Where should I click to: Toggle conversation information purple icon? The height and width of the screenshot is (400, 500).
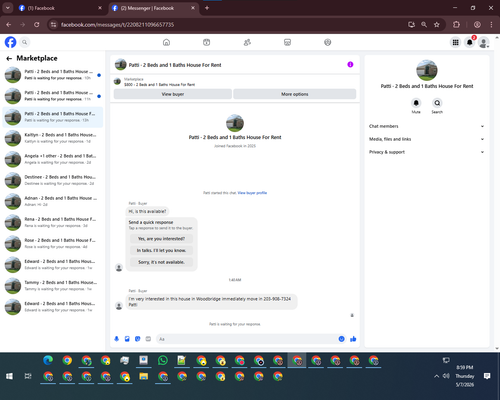pyautogui.click(x=350, y=65)
